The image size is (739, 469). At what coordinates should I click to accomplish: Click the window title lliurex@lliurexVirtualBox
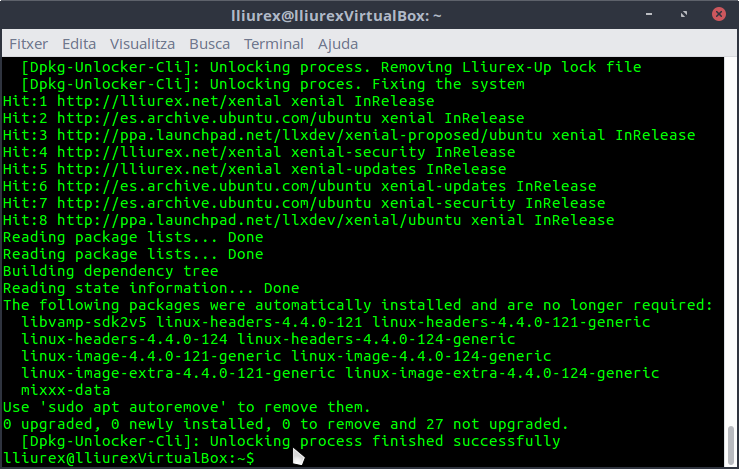pyautogui.click(x=369, y=16)
